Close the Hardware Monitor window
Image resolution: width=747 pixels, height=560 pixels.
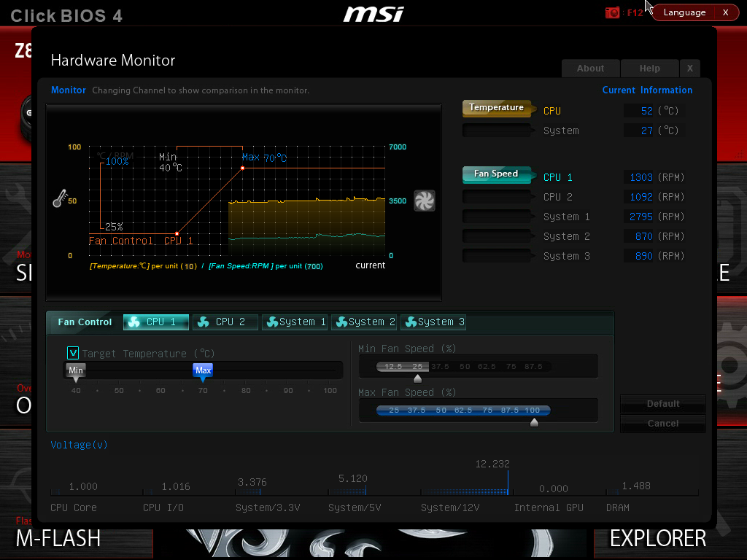[x=690, y=69]
